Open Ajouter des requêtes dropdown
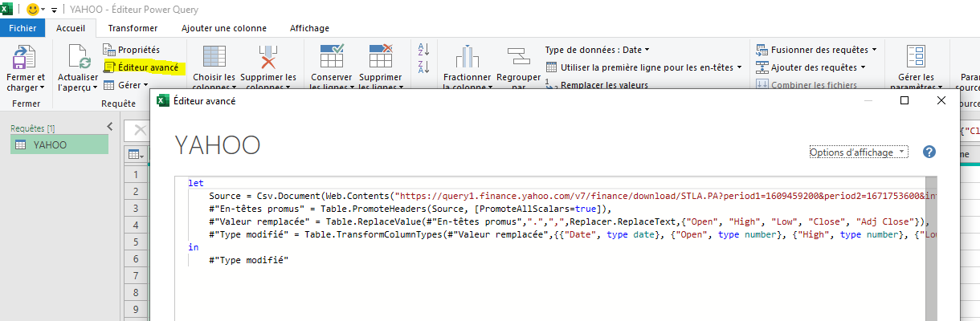This screenshot has height=321, width=980. [811, 67]
